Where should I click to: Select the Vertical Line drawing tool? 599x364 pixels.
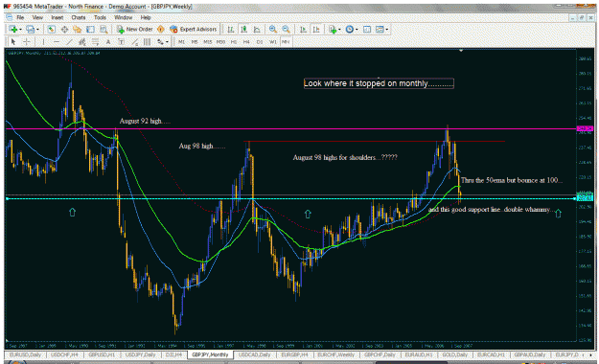[x=43, y=42]
